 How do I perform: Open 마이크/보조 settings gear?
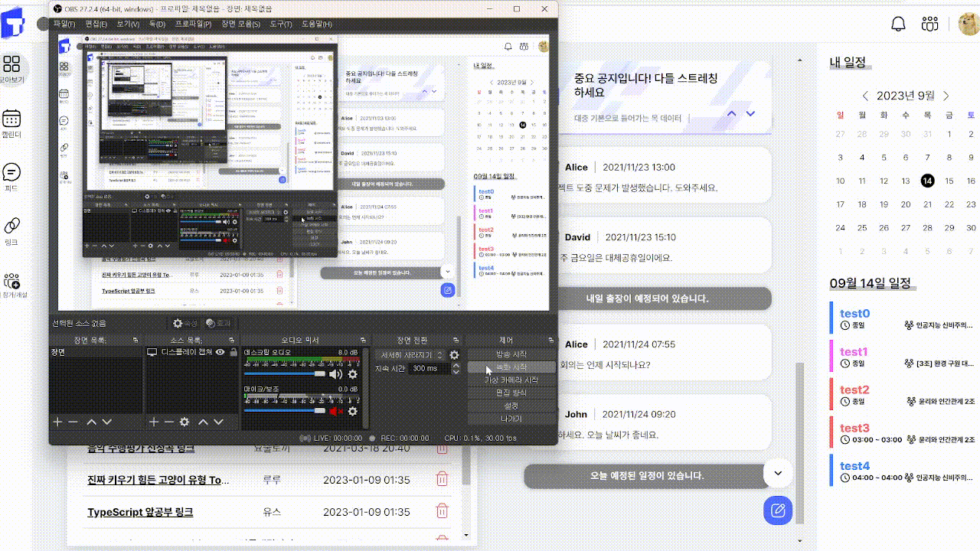point(353,411)
